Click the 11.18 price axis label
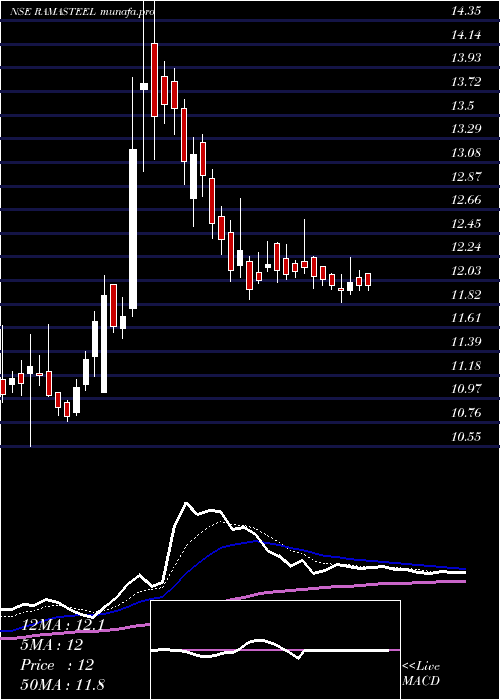500x700 pixels. [x=466, y=366]
